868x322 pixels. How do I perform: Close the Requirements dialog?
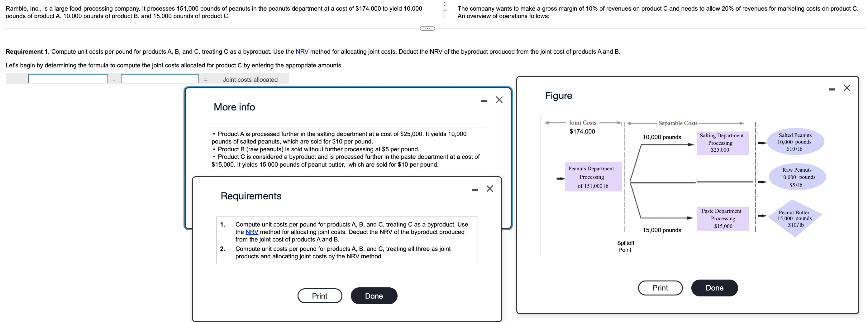coord(490,189)
